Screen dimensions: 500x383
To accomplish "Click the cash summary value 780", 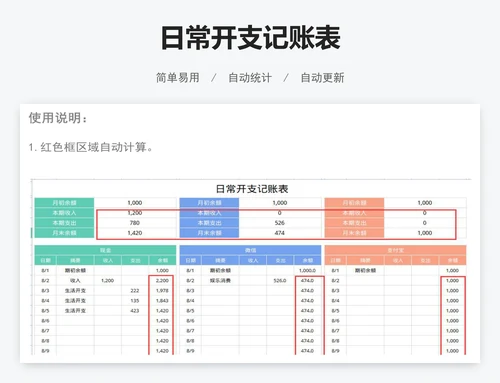I will pyautogui.click(x=135, y=223).
